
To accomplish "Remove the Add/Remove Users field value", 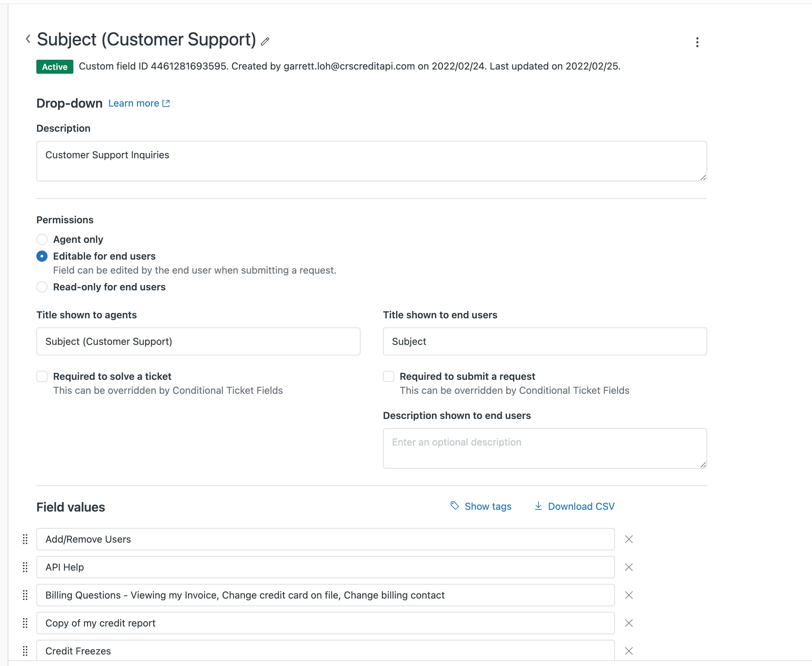I will [628, 539].
